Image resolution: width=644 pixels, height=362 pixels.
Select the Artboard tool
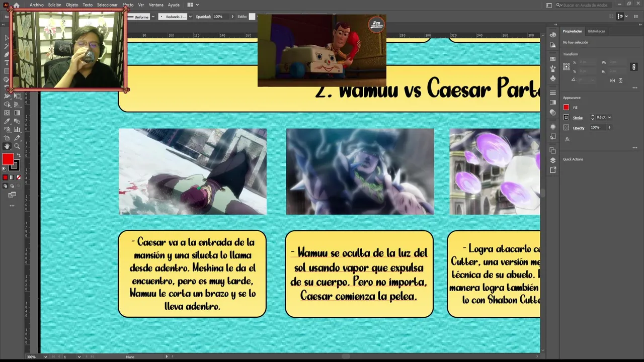coord(7,138)
